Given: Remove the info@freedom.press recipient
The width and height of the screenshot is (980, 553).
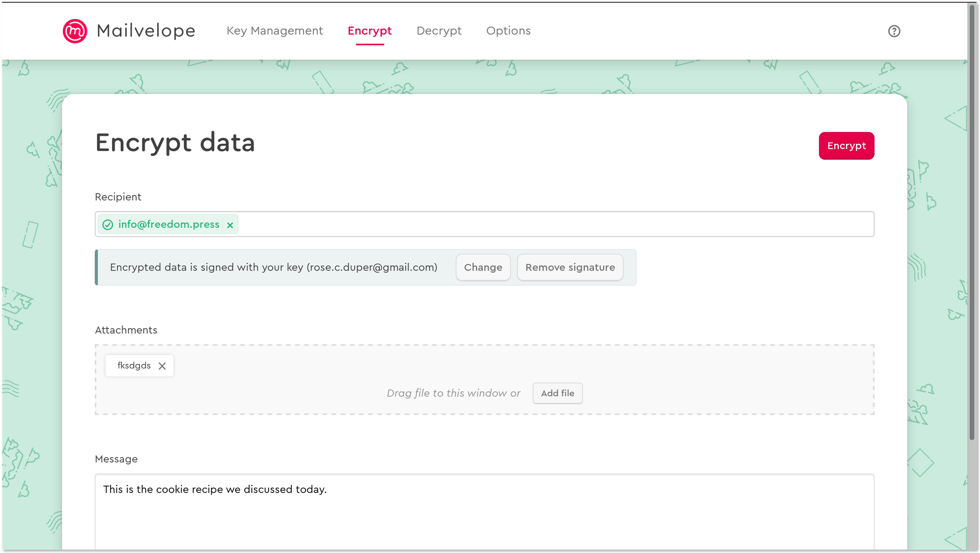Looking at the screenshot, I should point(230,224).
